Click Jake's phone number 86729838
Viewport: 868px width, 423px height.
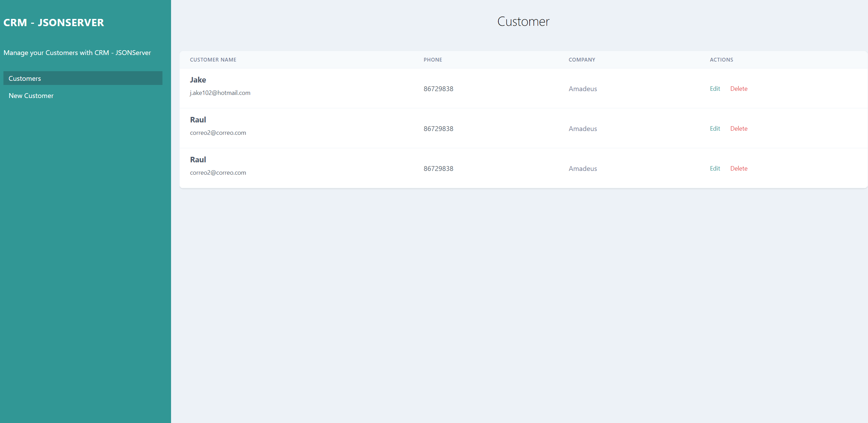click(438, 89)
